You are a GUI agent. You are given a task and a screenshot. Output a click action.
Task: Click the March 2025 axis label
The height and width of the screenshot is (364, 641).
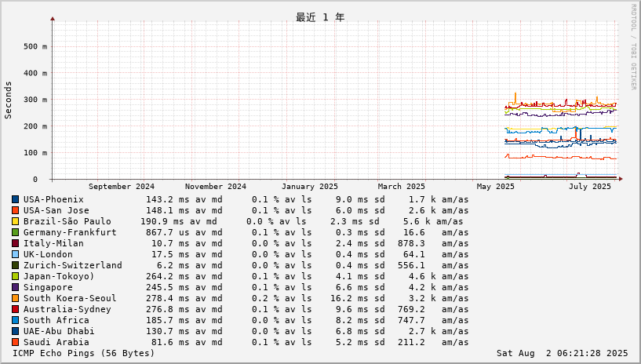[x=402, y=186]
